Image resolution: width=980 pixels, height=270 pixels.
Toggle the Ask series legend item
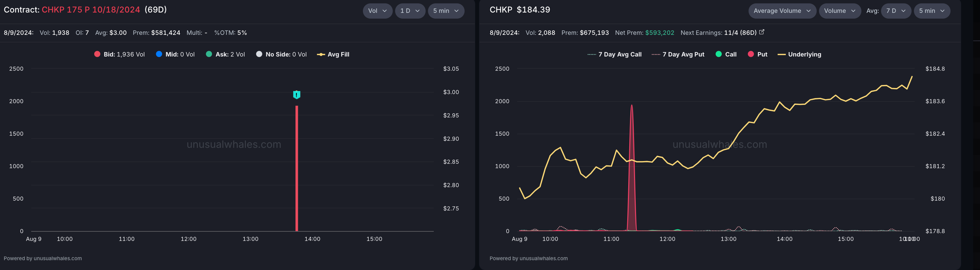click(x=226, y=54)
